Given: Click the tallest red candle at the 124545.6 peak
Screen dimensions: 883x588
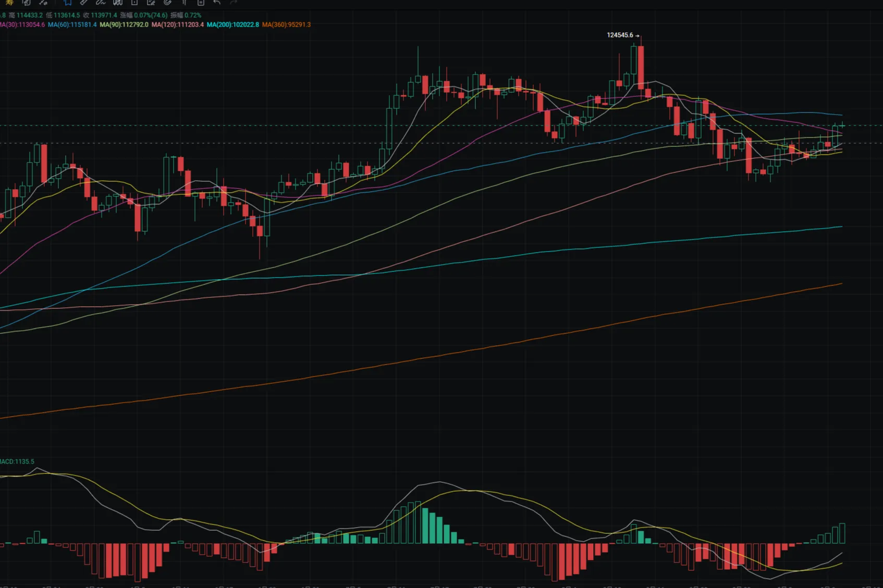Looking at the screenshot, I should (641, 67).
